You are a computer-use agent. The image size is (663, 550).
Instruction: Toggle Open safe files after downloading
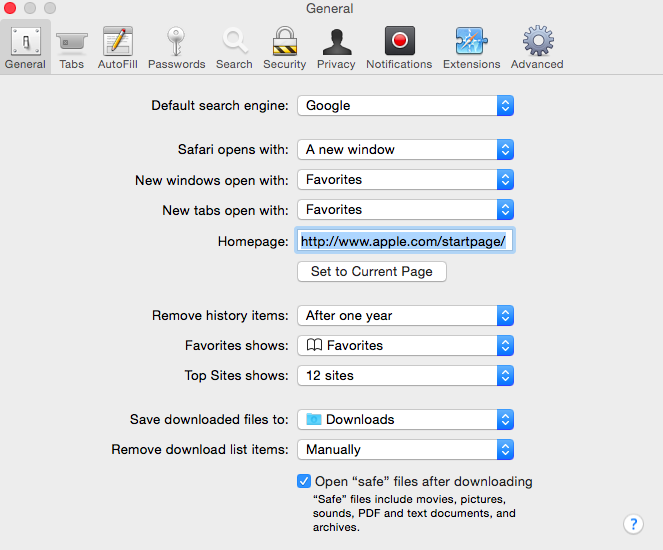[304, 481]
